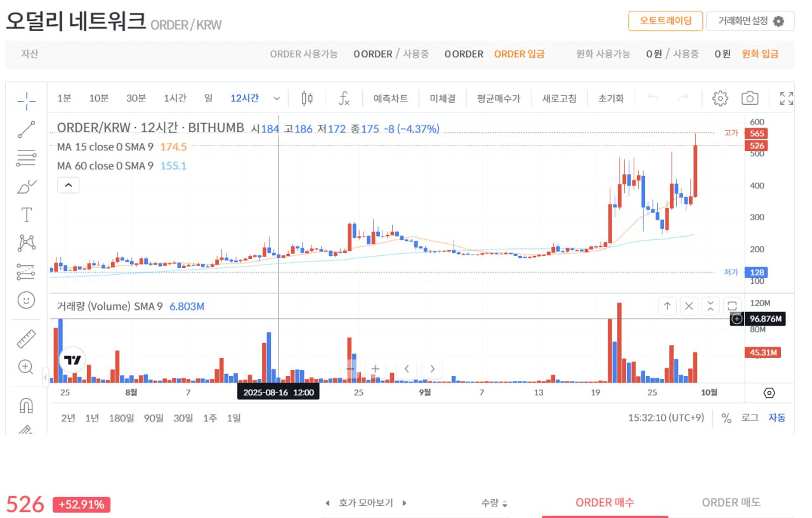Select the ruler measure tool
812x518 pixels.
click(26, 339)
